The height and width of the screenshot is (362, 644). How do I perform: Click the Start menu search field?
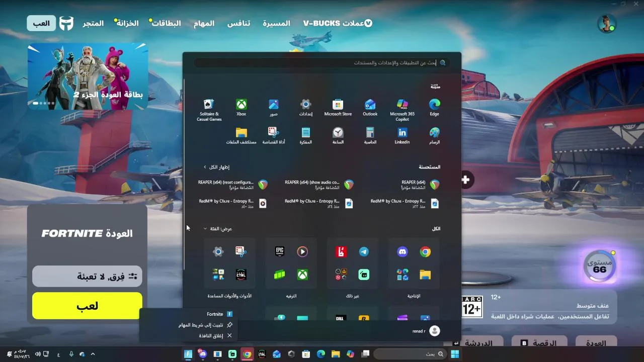321,63
